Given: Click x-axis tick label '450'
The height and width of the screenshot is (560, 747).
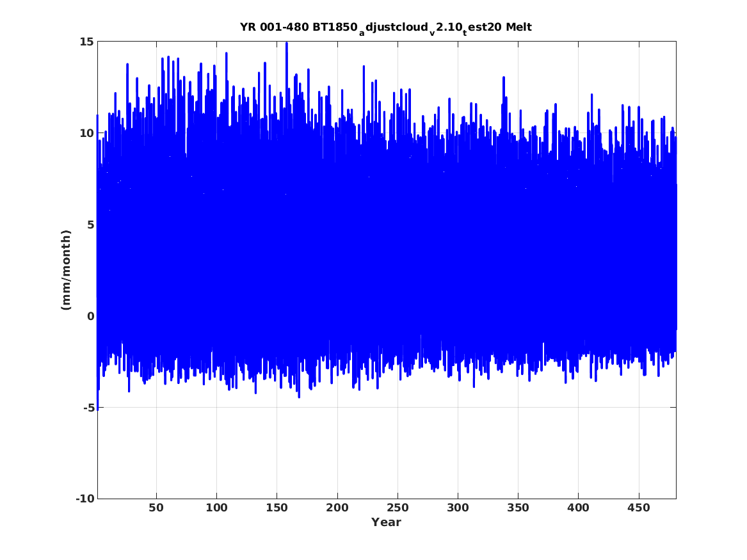Looking at the screenshot, I should [x=639, y=508].
